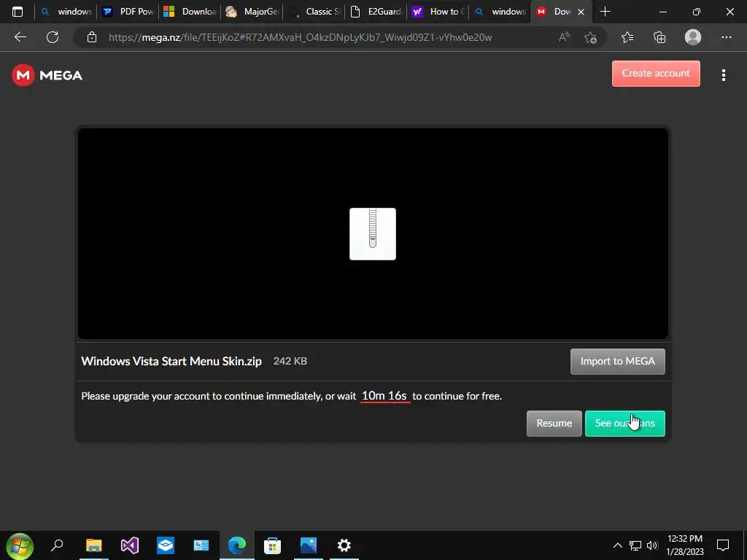Click the file name Windows Vista Start Menu Skin.zip
This screenshot has width=747, height=560.
click(x=171, y=362)
